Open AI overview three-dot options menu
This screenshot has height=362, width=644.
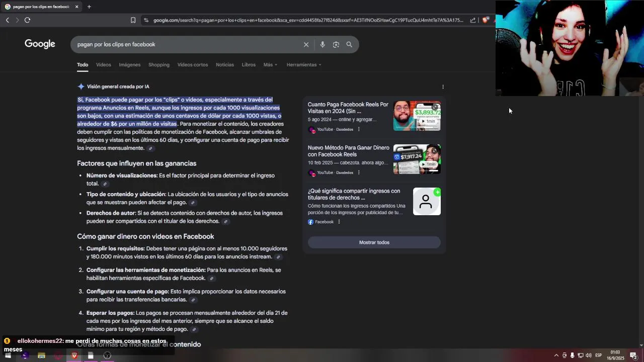(x=443, y=86)
